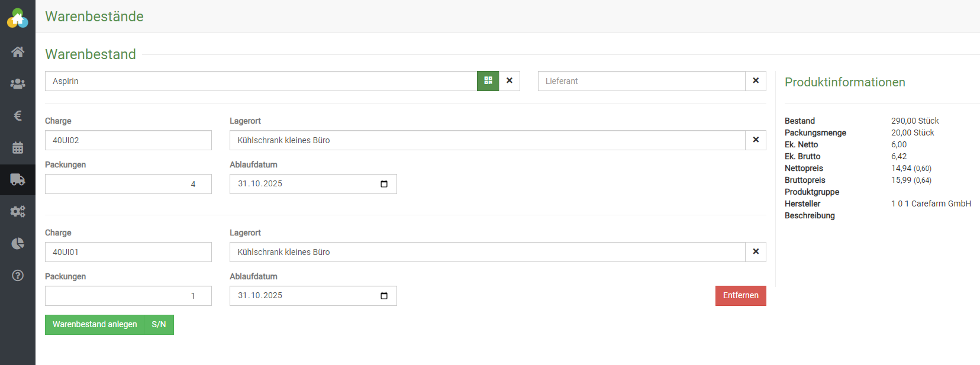Screen dimensions: 980x365
Task: Open the help question mark icon
Action: coord(18,276)
